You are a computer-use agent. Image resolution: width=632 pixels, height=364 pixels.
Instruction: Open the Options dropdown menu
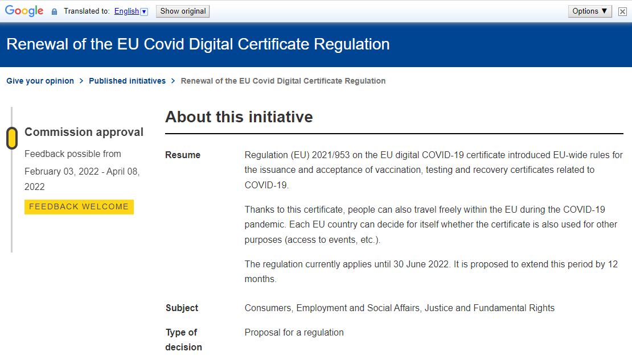click(x=590, y=11)
